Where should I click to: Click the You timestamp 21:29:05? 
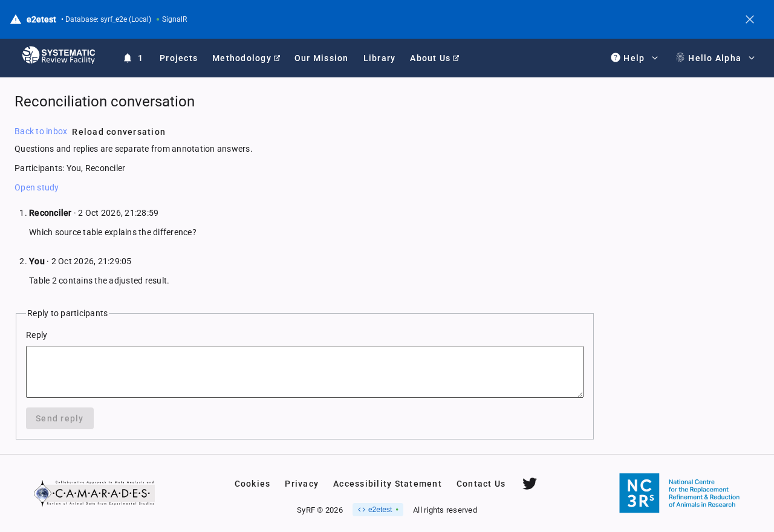(91, 261)
